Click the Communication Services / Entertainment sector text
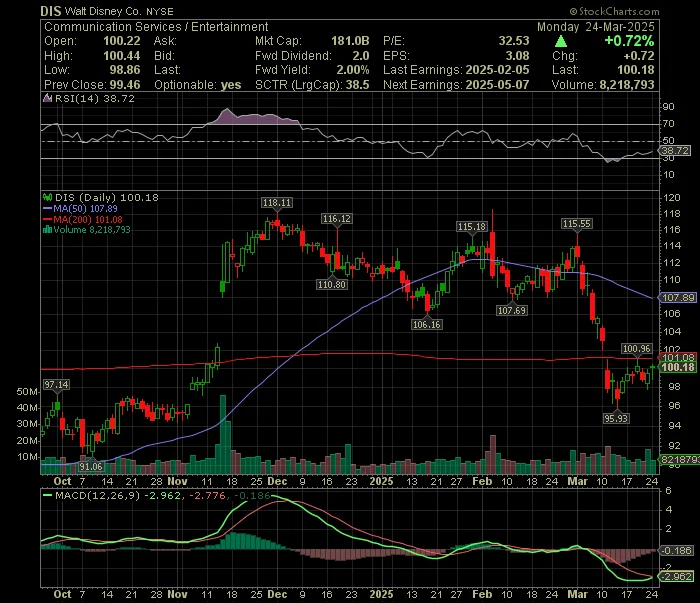 coord(156,27)
